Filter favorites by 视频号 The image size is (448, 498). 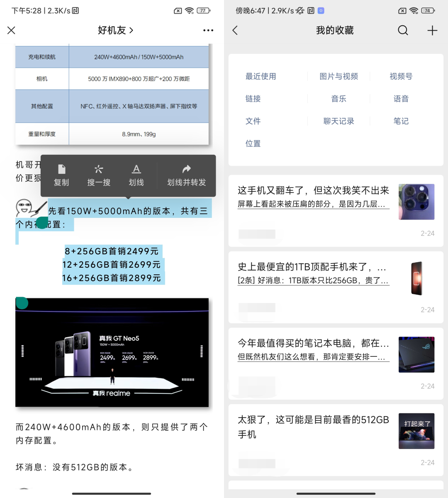(x=401, y=76)
